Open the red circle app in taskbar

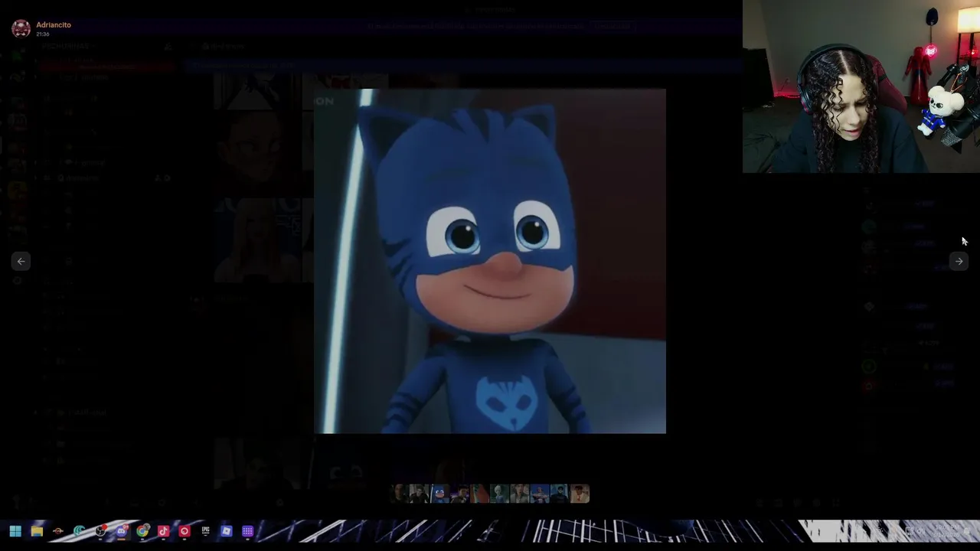185,531
